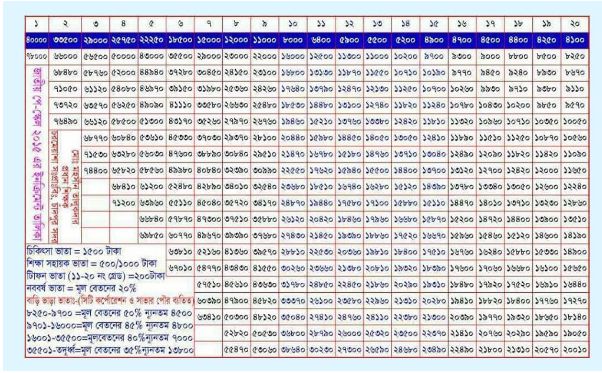Click ৪৯০০ in the blue row
602x373 pixels.
click(x=434, y=40)
